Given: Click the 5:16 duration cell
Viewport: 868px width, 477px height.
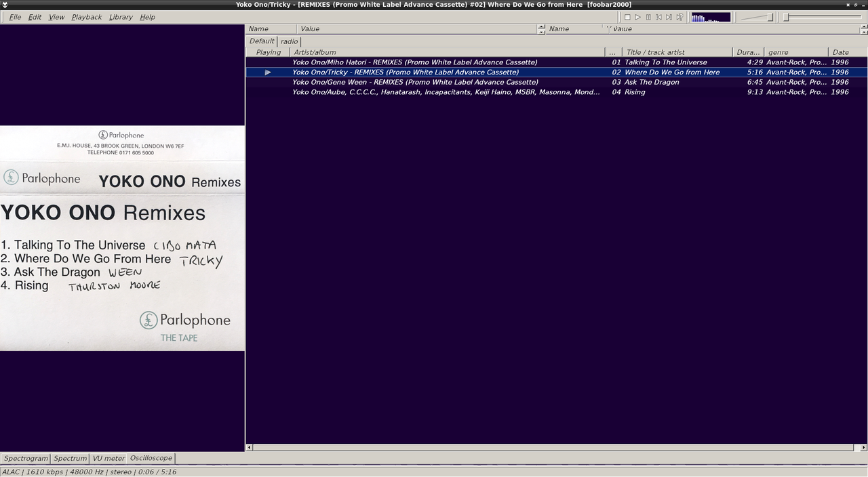Looking at the screenshot, I should [x=755, y=72].
